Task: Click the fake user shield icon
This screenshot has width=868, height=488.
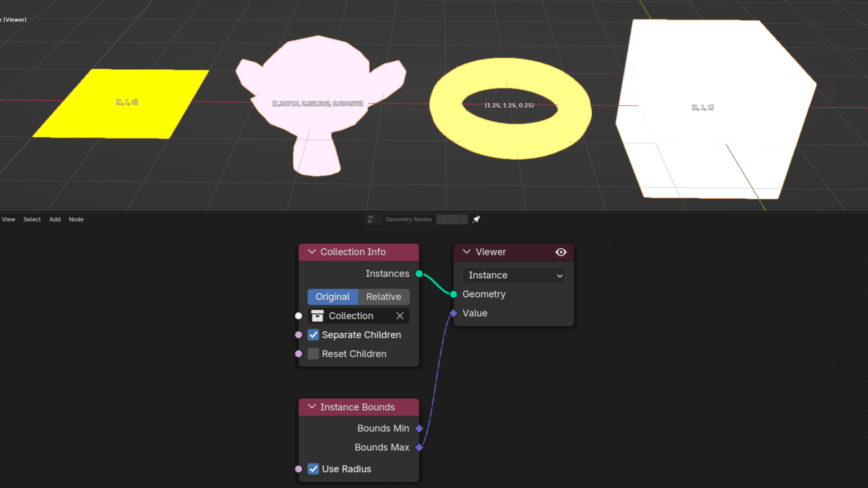Action: (x=442, y=219)
